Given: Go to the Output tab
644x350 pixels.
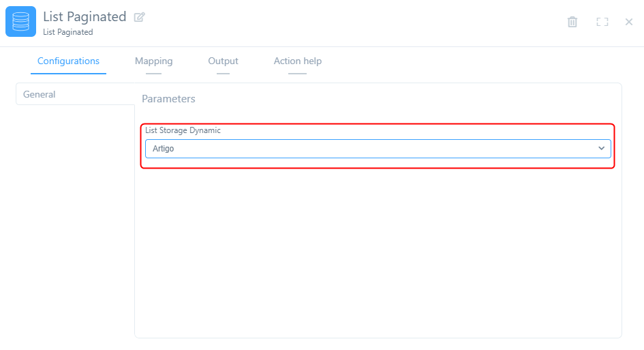Looking at the screenshot, I should click(x=223, y=61).
